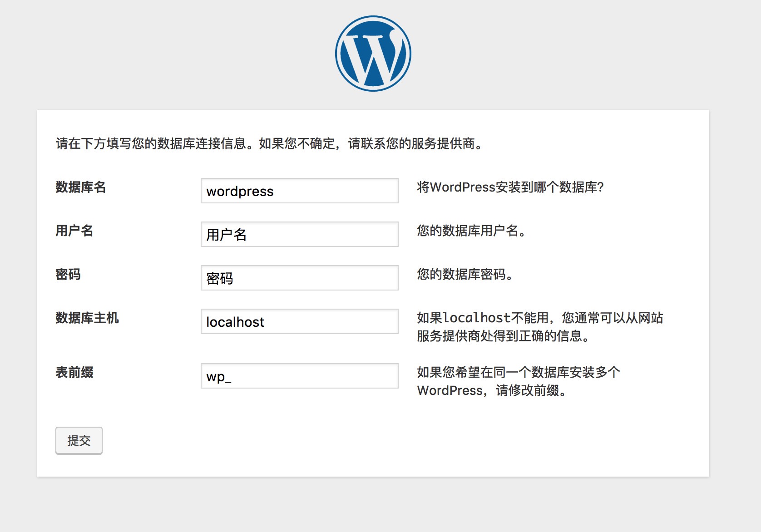This screenshot has height=532, width=761.
Task: Click the bold 用户名 label
Action: [x=74, y=231]
